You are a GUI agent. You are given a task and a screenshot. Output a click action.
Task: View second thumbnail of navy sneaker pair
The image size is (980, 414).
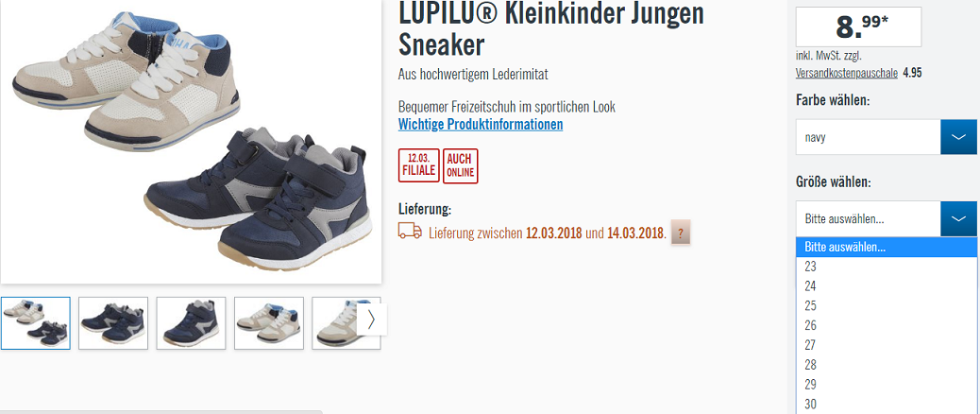point(113,322)
